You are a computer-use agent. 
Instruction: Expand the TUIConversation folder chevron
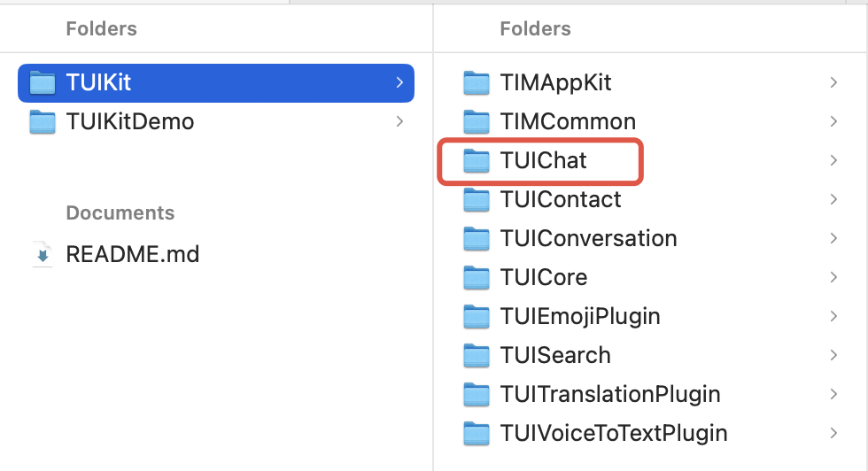(833, 238)
